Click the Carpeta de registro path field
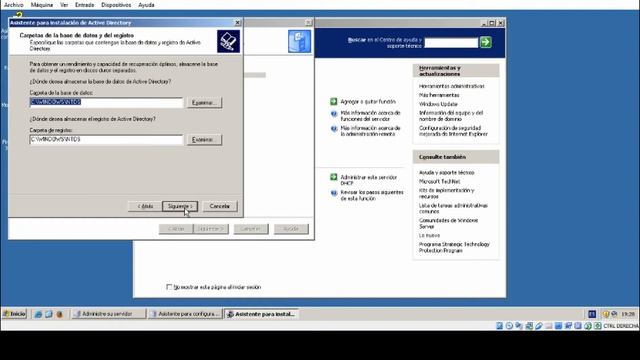640x360 pixels. (x=106, y=140)
